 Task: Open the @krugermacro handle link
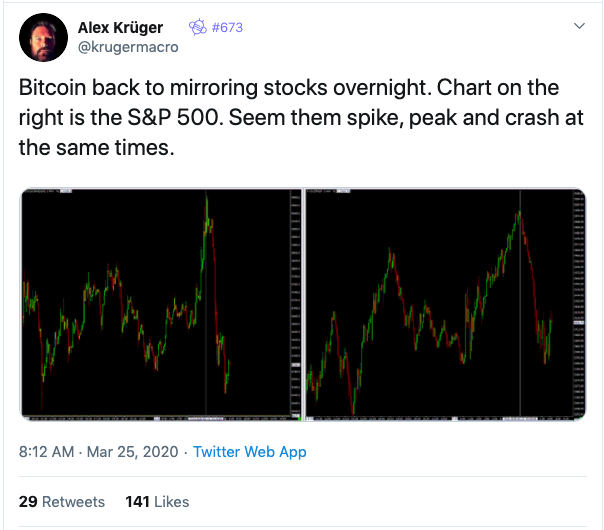(128, 47)
